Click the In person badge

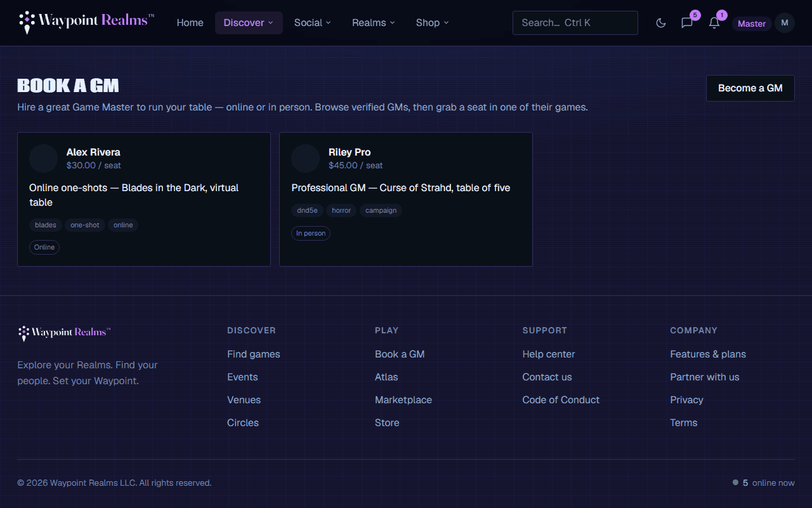click(x=311, y=233)
